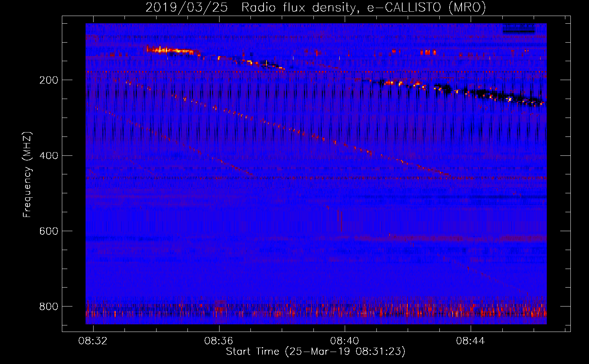Click the 08:32 time tick label

coord(93,341)
